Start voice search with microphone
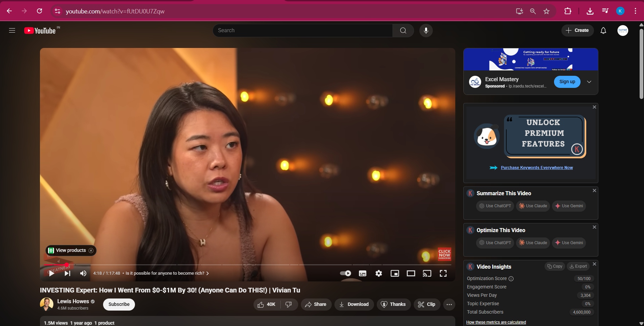 point(426,31)
